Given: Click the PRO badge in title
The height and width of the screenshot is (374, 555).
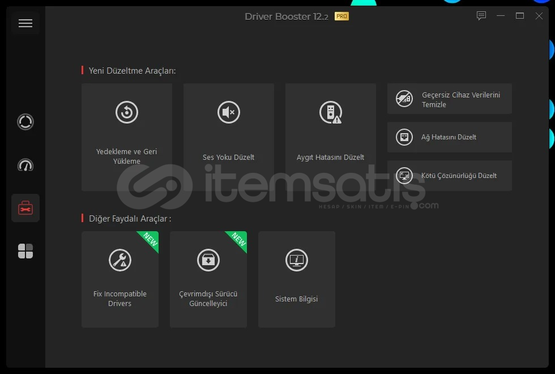Looking at the screenshot, I should 342,16.
